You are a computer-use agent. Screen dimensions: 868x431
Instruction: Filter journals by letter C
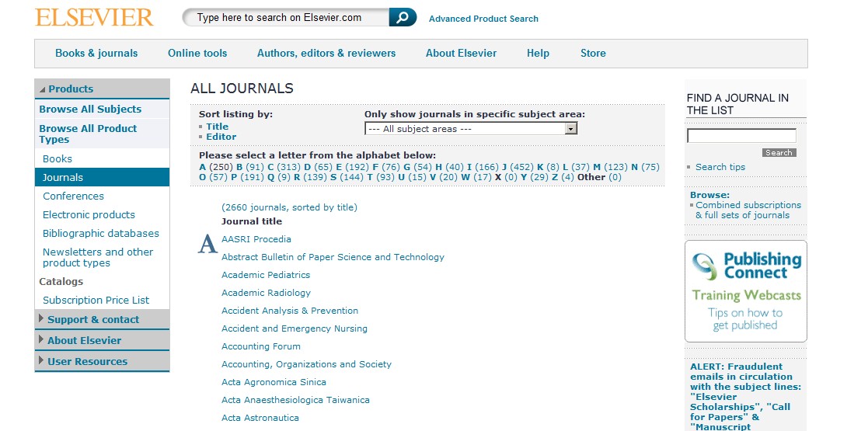coord(270,167)
